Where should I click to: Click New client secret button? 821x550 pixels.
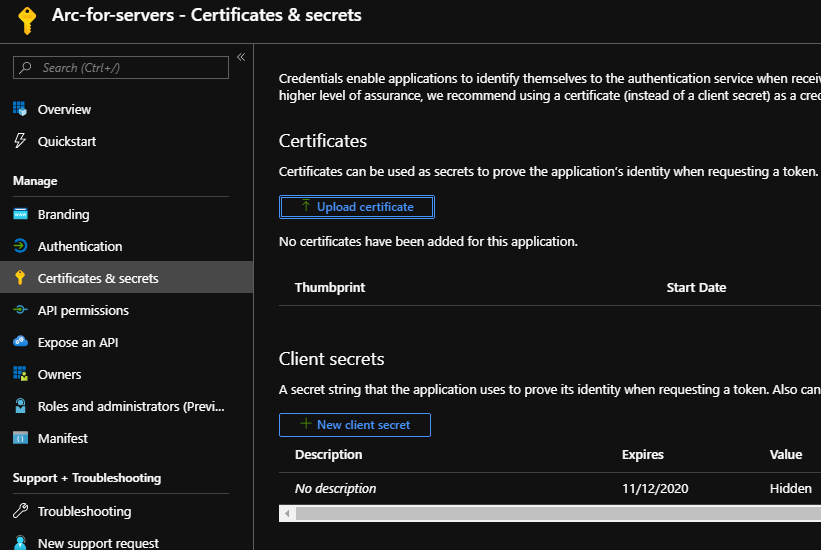pos(355,425)
